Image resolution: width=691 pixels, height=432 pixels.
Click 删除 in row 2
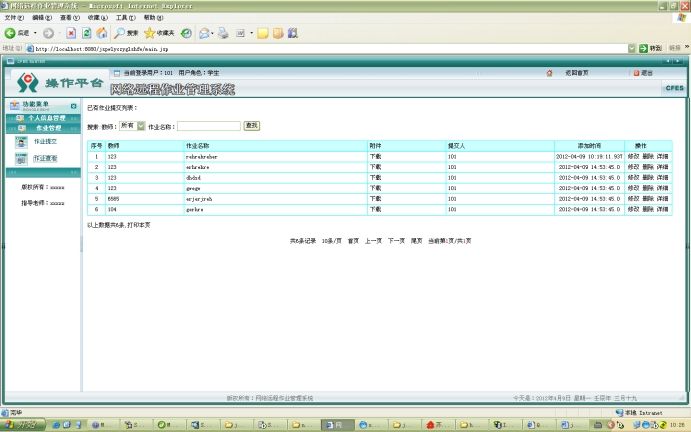tap(648, 167)
